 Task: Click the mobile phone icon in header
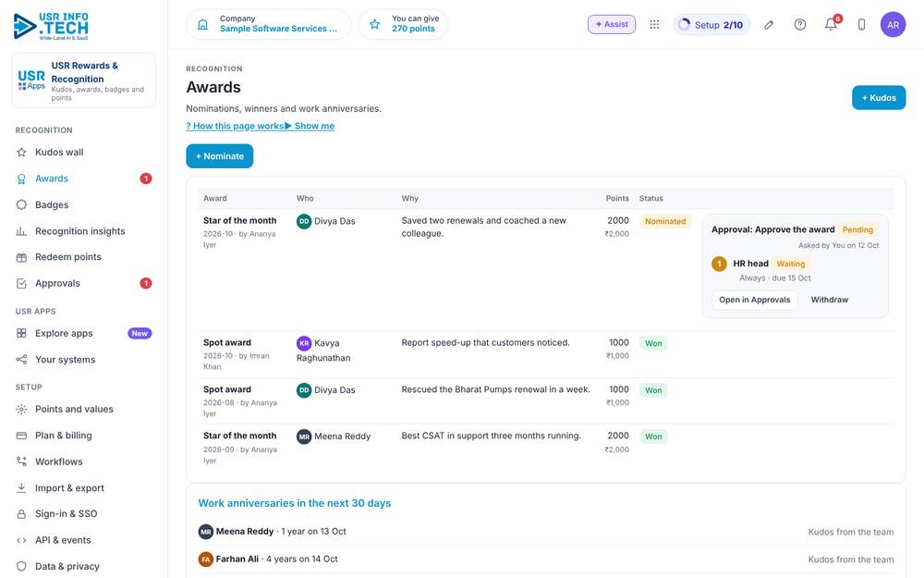861,25
